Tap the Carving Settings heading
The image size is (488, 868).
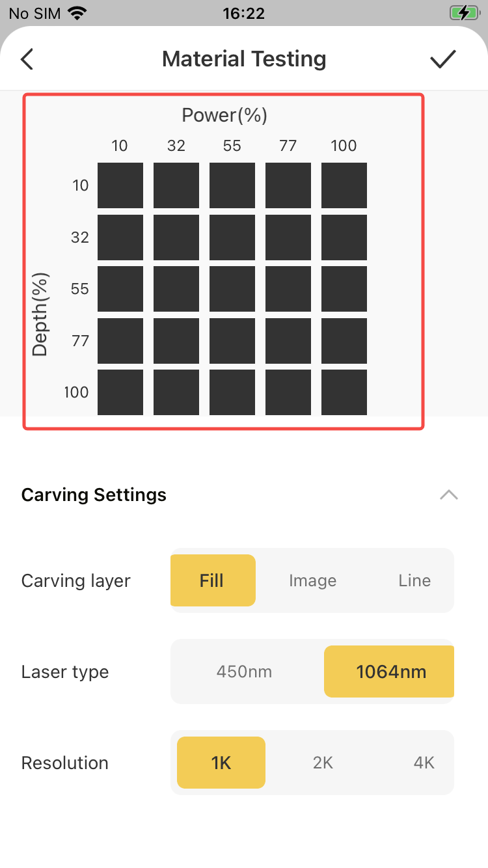point(94,495)
